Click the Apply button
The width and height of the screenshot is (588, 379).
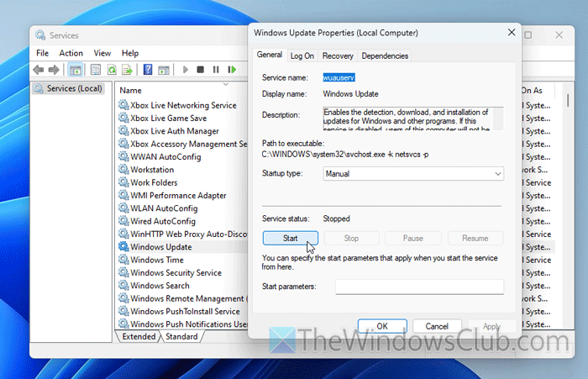491,326
